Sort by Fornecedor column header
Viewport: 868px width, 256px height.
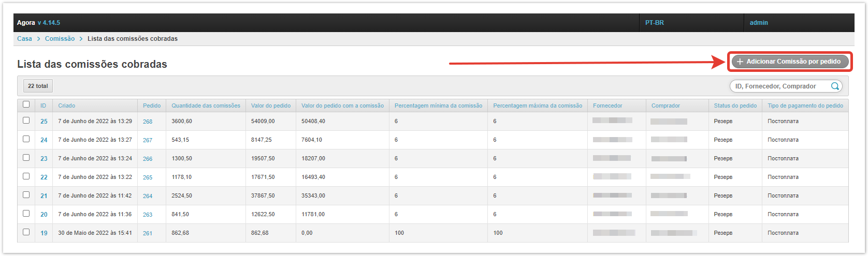(607, 106)
